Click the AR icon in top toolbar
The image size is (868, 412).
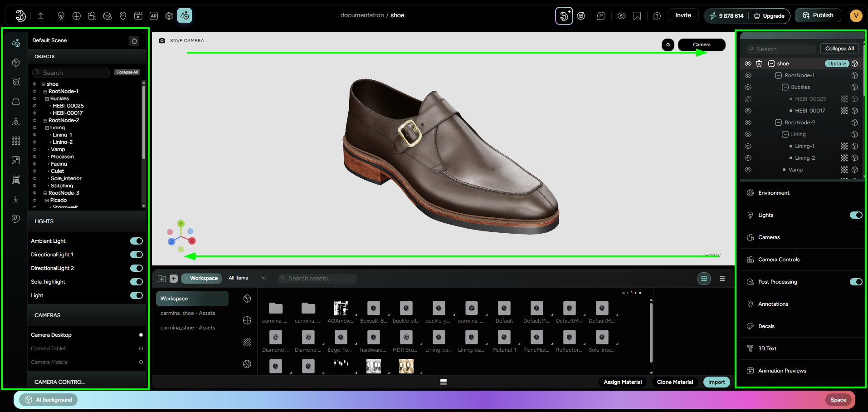click(x=154, y=16)
